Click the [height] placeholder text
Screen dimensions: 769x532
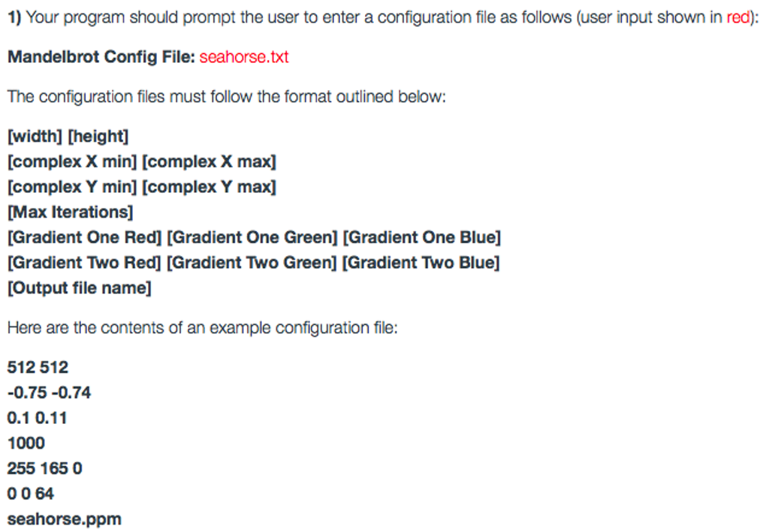pyautogui.click(x=98, y=136)
